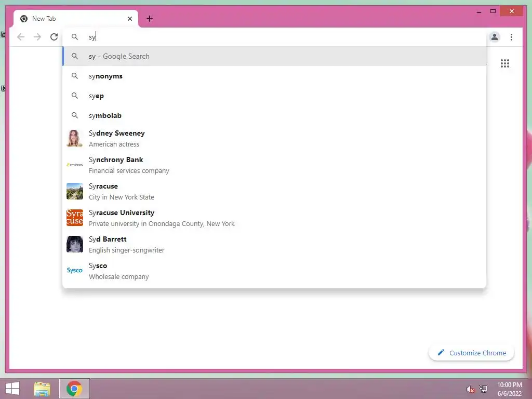Image resolution: width=532 pixels, height=399 pixels.
Task: Click the search icon in the address bar
Action: click(75, 37)
